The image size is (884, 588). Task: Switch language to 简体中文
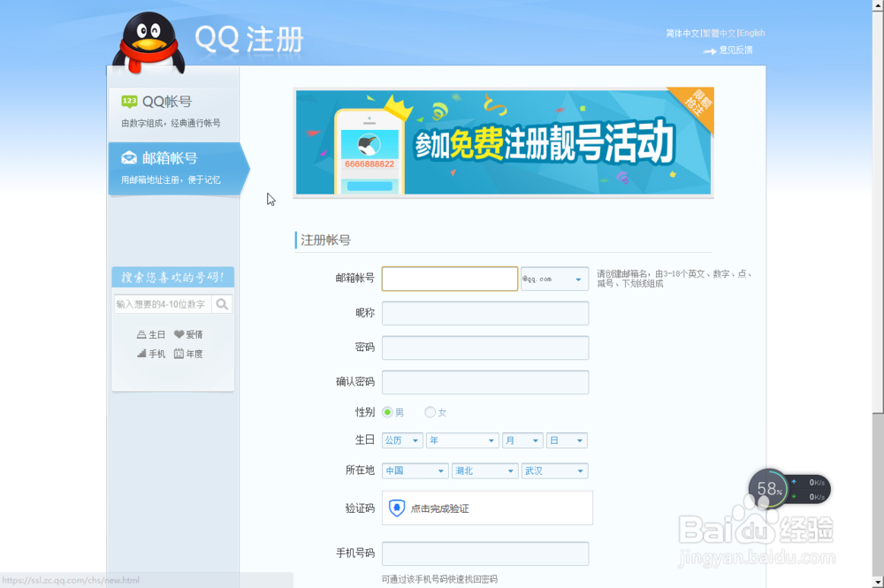[682, 34]
